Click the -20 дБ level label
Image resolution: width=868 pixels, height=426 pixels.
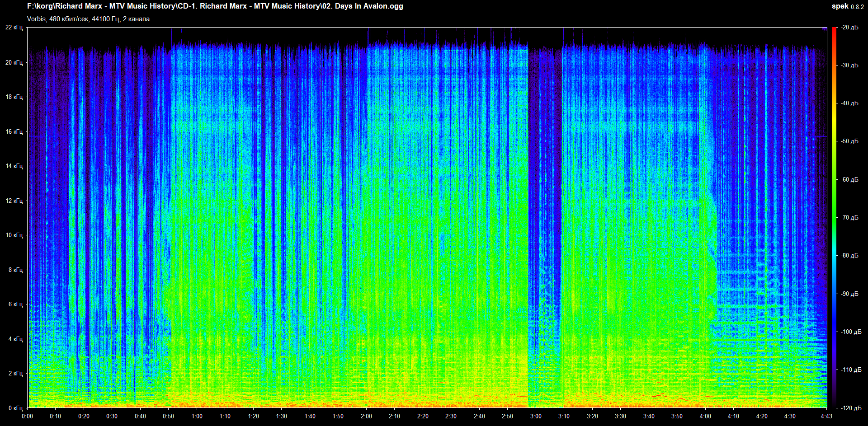click(x=849, y=28)
